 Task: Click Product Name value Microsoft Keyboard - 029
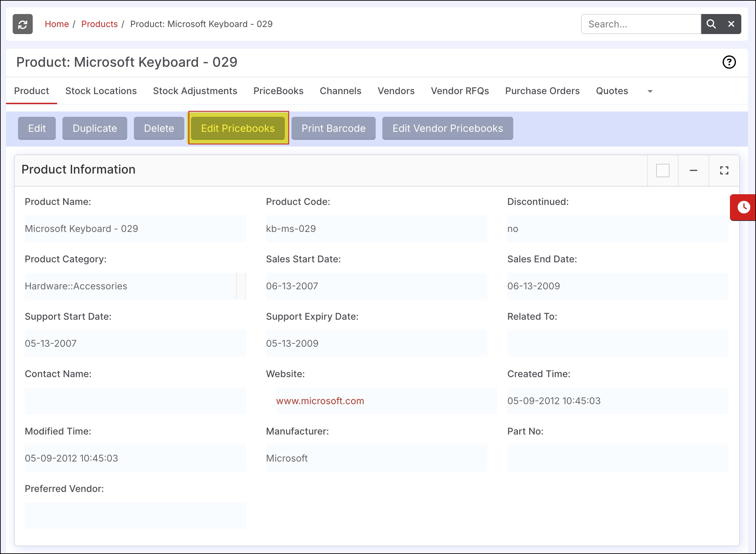point(135,229)
